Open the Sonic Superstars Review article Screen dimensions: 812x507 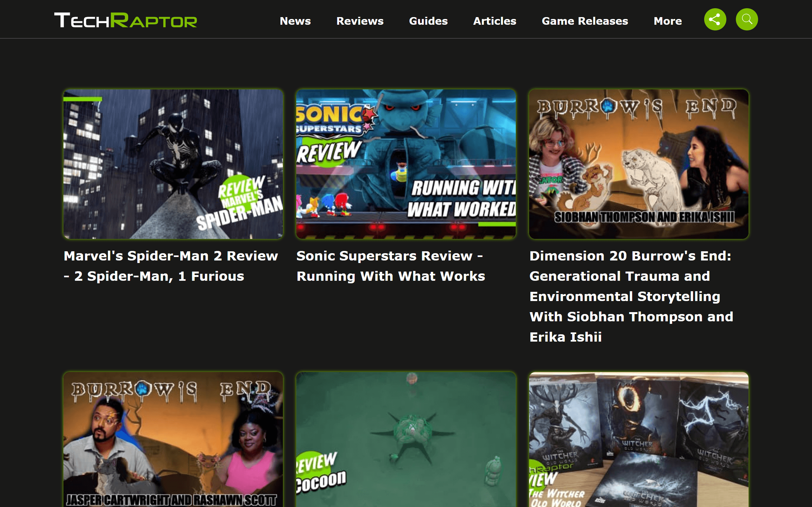pyautogui.click(x=390, y=266)
